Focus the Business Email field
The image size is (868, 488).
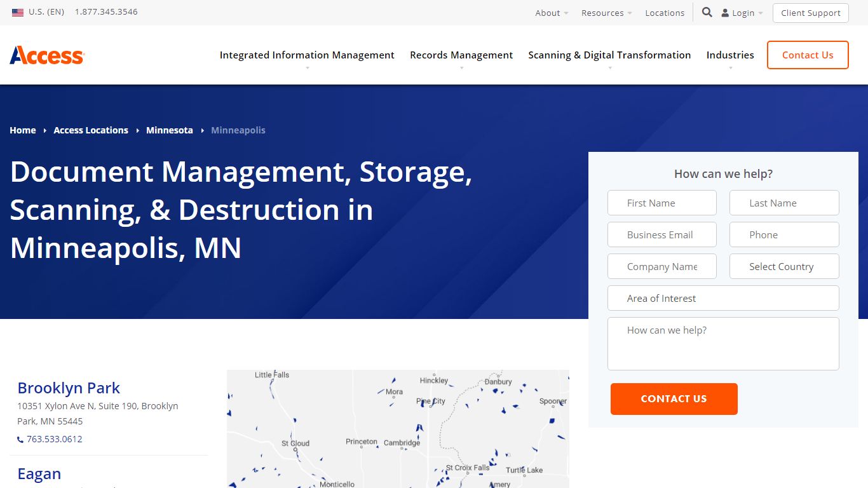[x=662, y=234]
